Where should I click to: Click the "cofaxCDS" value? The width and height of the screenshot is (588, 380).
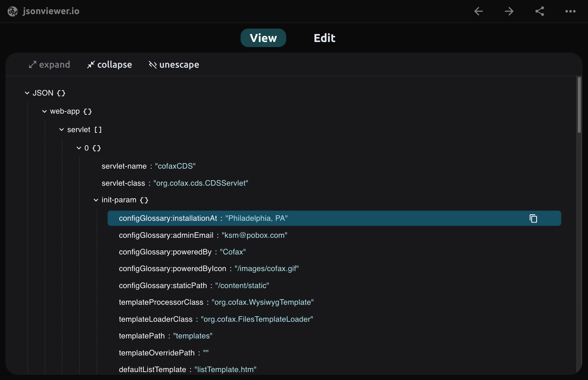pyautogui.click(x=175, y=166)
